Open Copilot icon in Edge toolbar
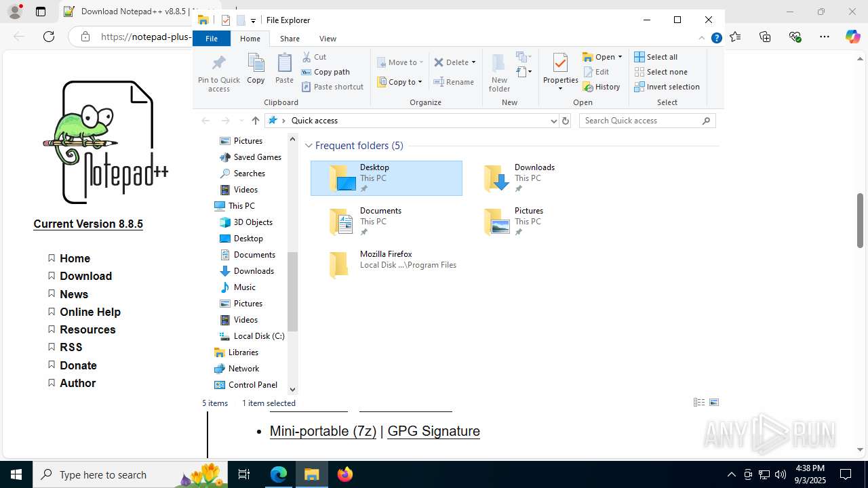The height and width of the screenshot is (488, 868). (x=852, y=37)
